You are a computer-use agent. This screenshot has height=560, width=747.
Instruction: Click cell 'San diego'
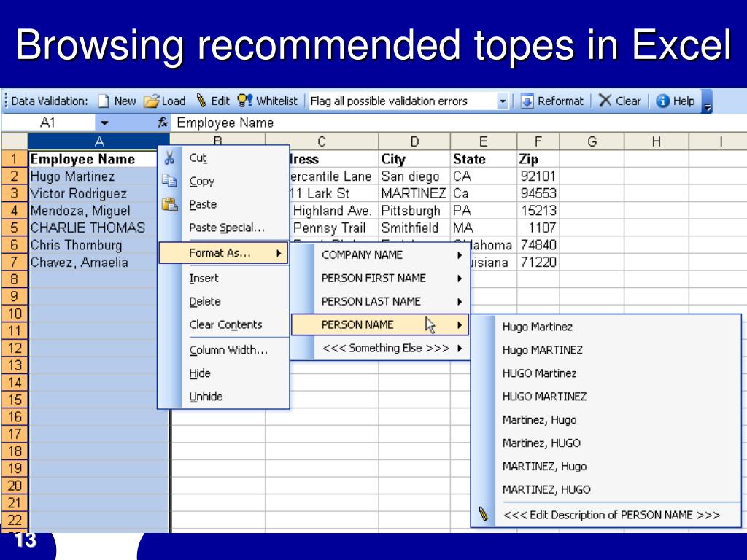414,176
